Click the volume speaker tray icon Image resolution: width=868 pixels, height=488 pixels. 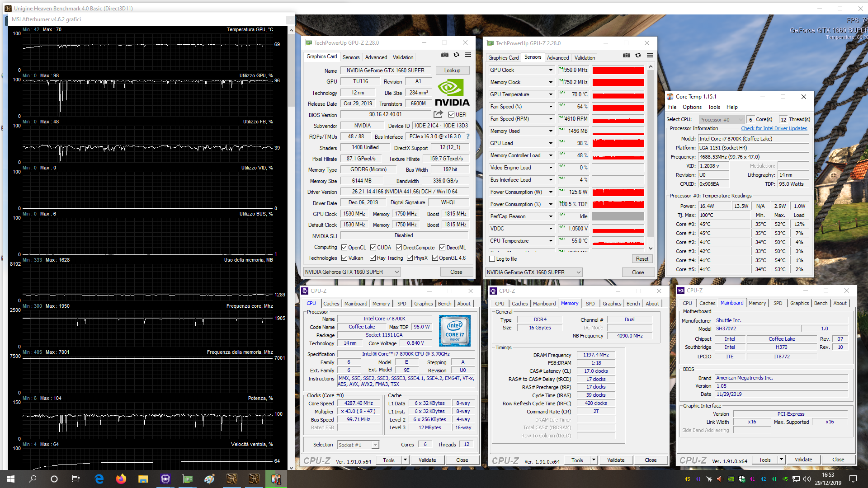tap(807, 479)
